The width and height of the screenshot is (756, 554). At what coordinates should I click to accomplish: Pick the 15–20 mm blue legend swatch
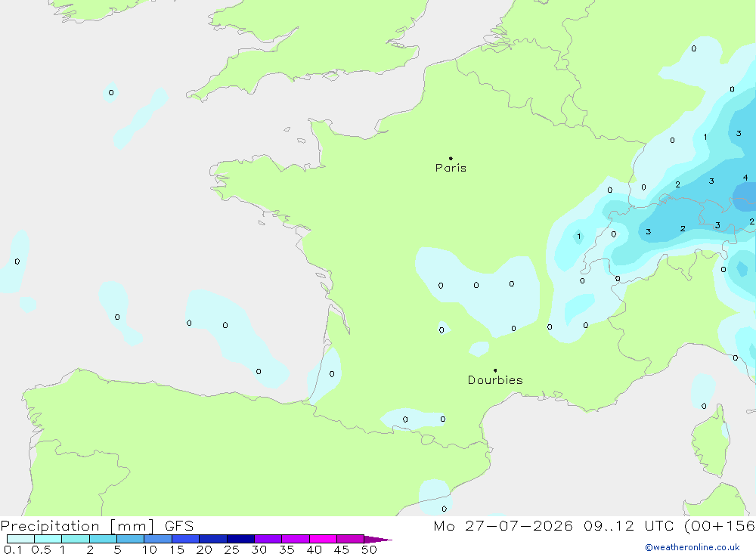pyautogui.click(x=186, y=539)
